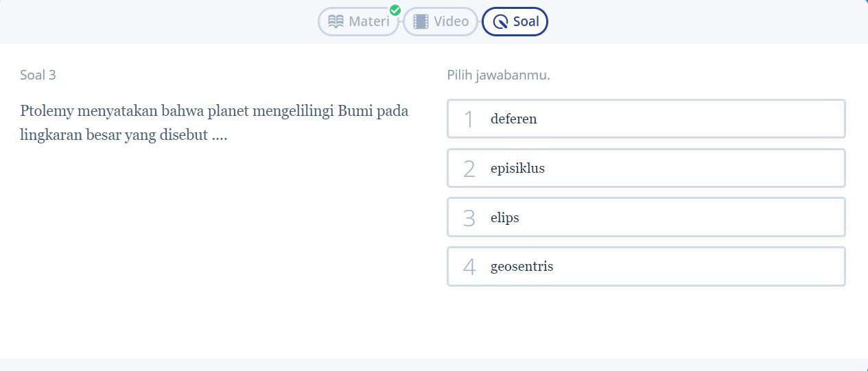The height and width of the screenshot is (371, 868).
Task: Click the open book Materi icon
Action: [336, 21]
